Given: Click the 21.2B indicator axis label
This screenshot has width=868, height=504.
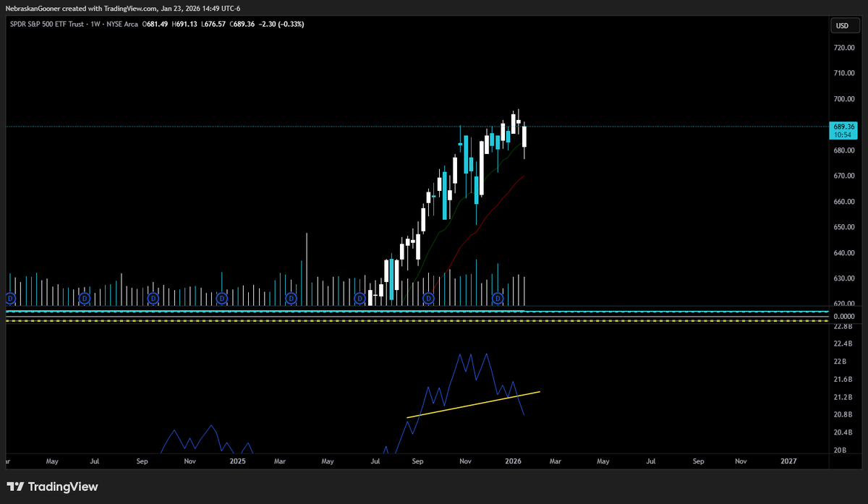Looking at the screenshot, I should tap(843, 398).
